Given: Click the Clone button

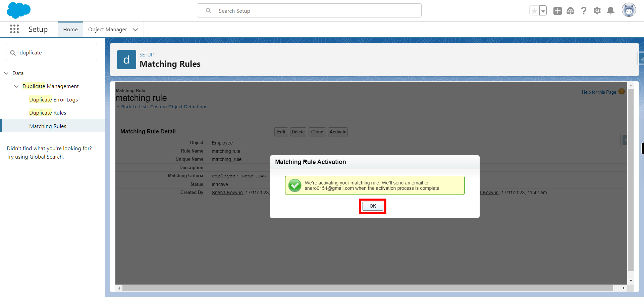Looking at the screenshot, I should pyautogui.click(x=317, y=132).
